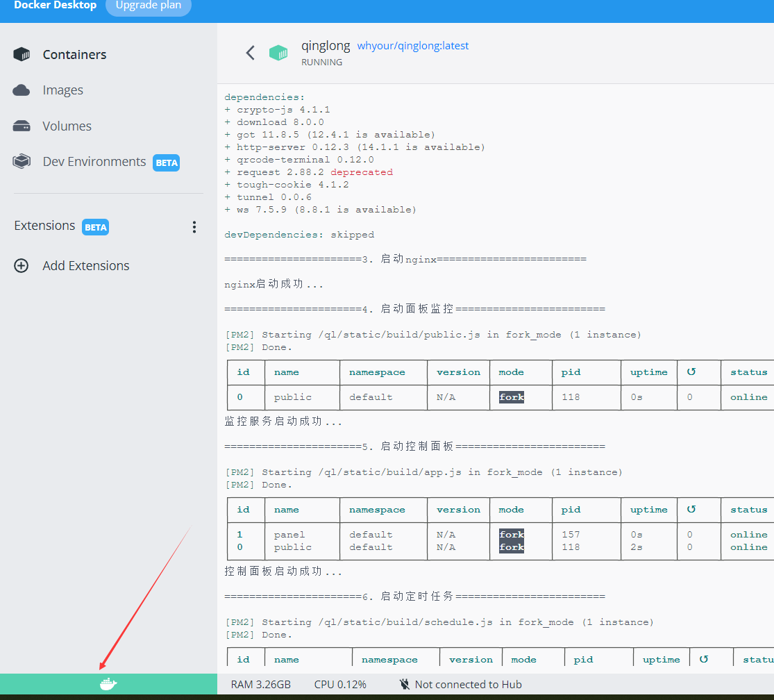The image size is (774, 700).
Task: Click 'panel' name cell in second table
Action: click(x=289, y=535)
